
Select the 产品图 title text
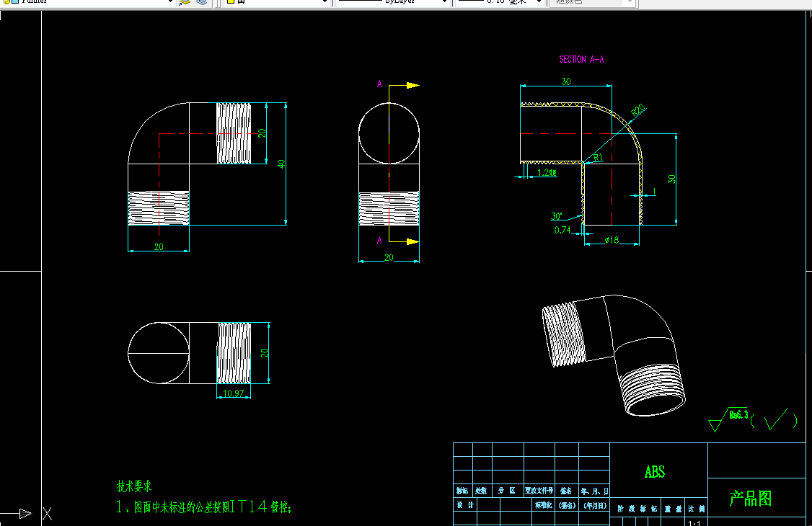point(751,499)
